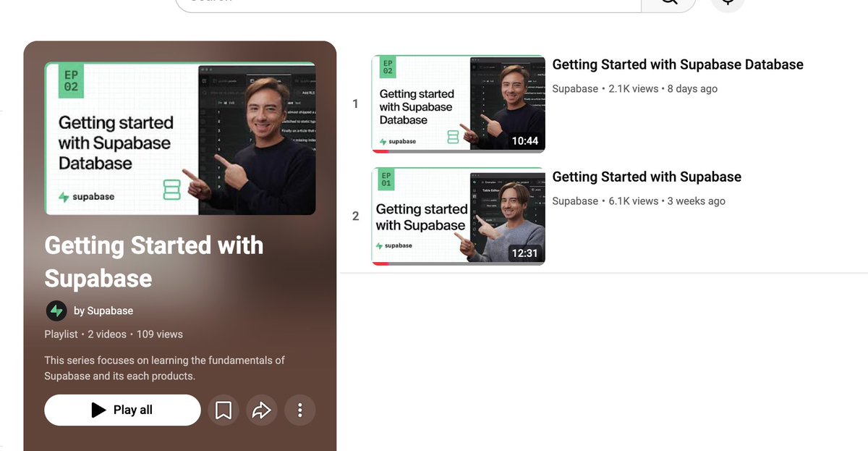Open the video title 'Getting Started with Supabase Database'
This screenshot has height=451, width=868.
(x=678, y=64)
